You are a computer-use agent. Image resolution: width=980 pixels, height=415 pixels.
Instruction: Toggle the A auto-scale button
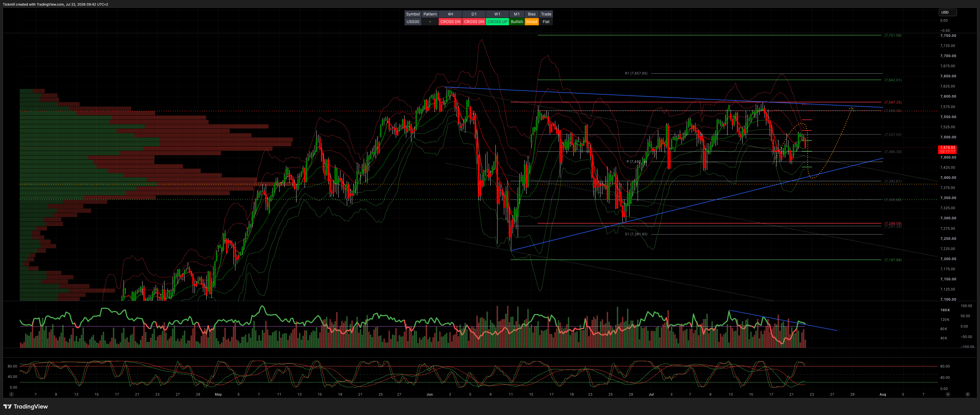(948, 394)
